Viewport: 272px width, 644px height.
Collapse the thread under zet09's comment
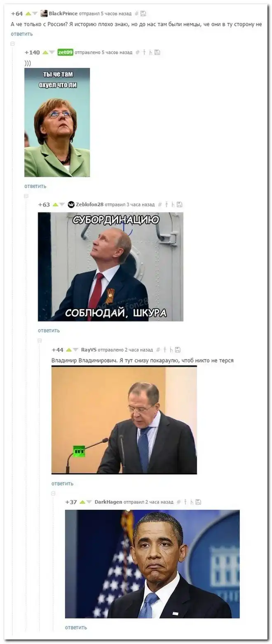26,196
